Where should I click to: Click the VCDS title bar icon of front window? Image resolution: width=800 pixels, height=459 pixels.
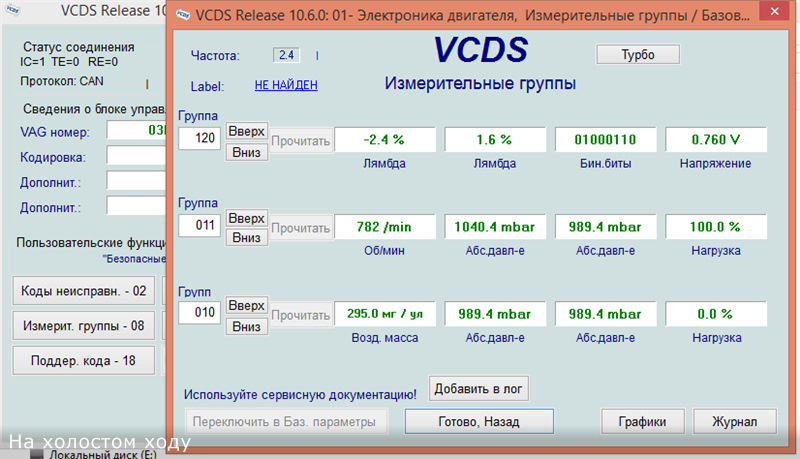(x=183, y=14)
